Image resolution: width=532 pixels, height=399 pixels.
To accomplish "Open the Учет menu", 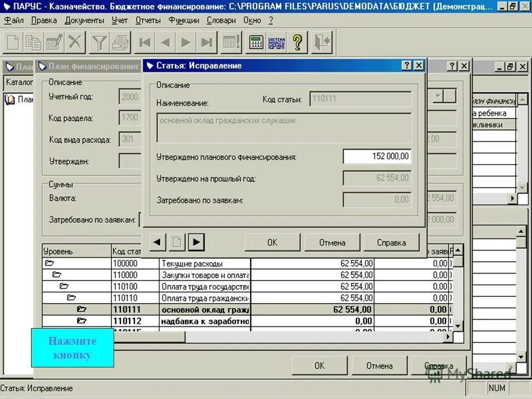I will click(120, 21).
